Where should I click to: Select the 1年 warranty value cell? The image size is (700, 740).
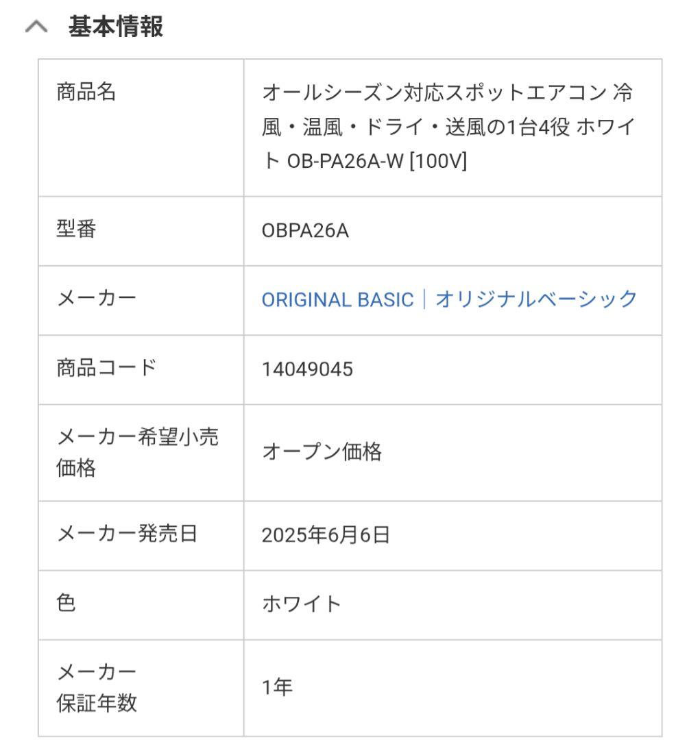click(277, 689)
